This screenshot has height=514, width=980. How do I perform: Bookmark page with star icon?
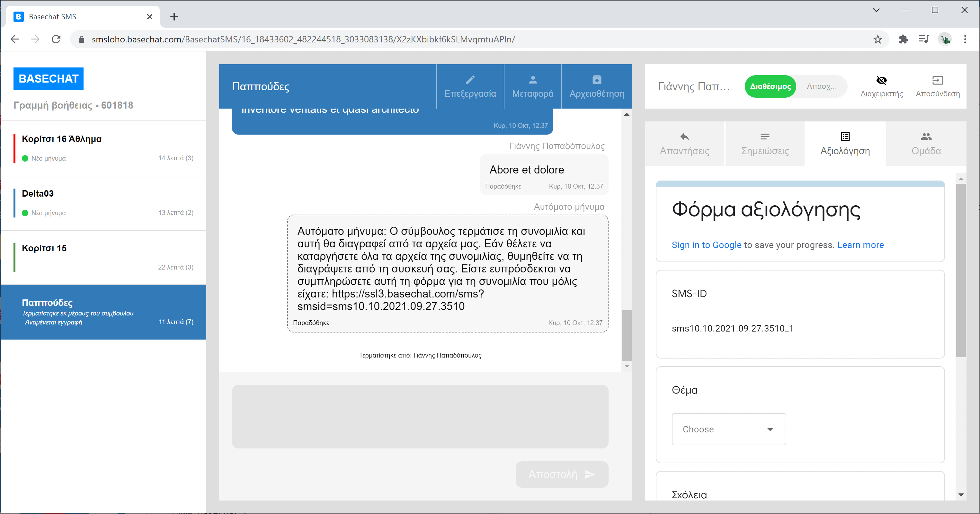[x=877, y=39]
